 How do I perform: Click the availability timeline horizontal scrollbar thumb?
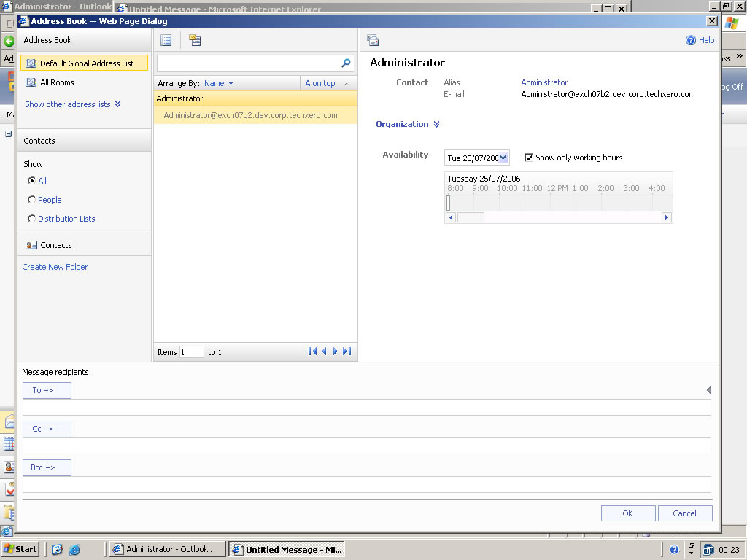coord(471,217)
